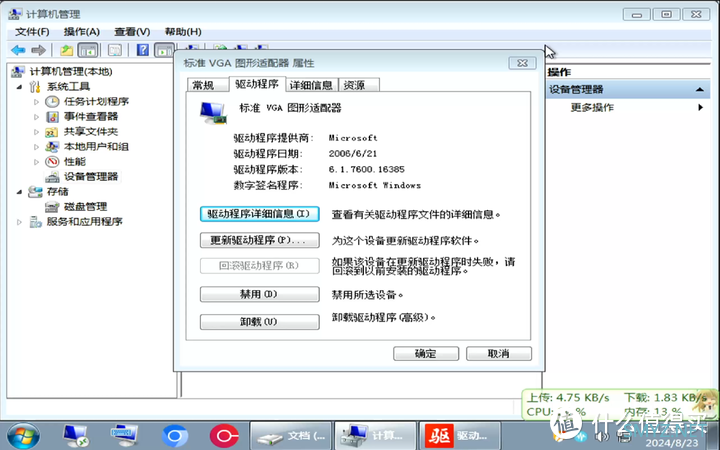
Task: Select 设备管理器 in the tree
Action: [x=91, y=176]
